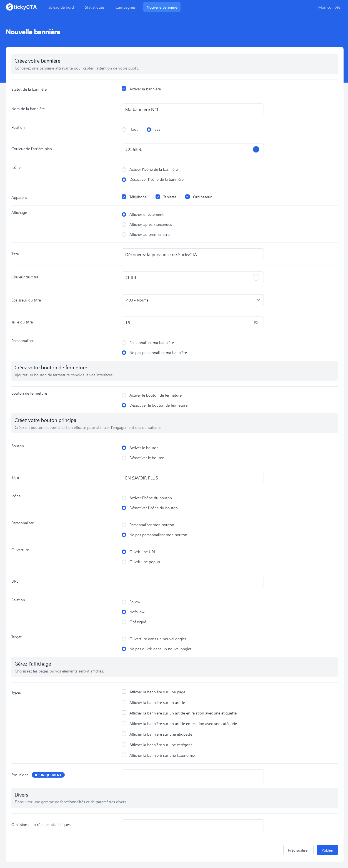Select Afficher après x secondes option

pyautogui.click(x=124, y=225)
